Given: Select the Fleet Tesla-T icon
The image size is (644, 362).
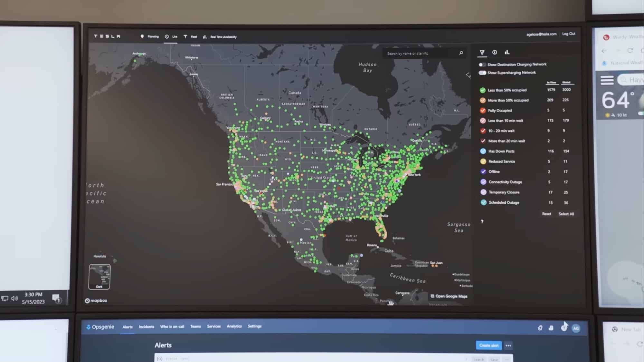Looking at the screenshot, I should [x=185, y=36].
